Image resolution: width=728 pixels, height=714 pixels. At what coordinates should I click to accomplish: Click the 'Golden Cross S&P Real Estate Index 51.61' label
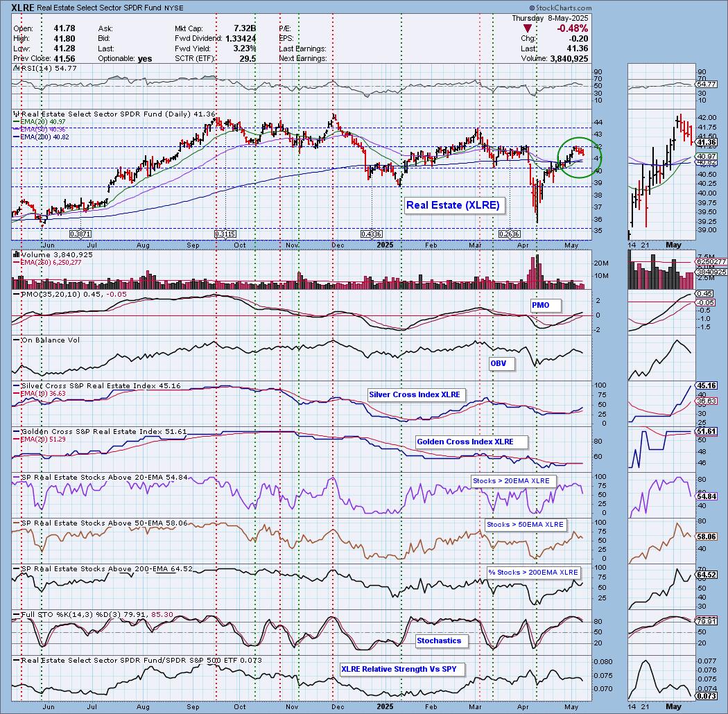[x=101, y=431]
